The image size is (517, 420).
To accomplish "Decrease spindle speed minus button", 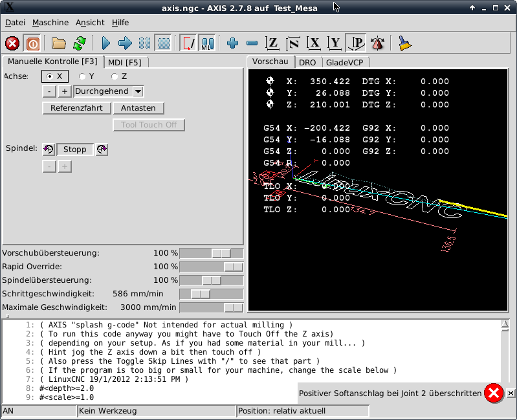I will coord(49,166).
